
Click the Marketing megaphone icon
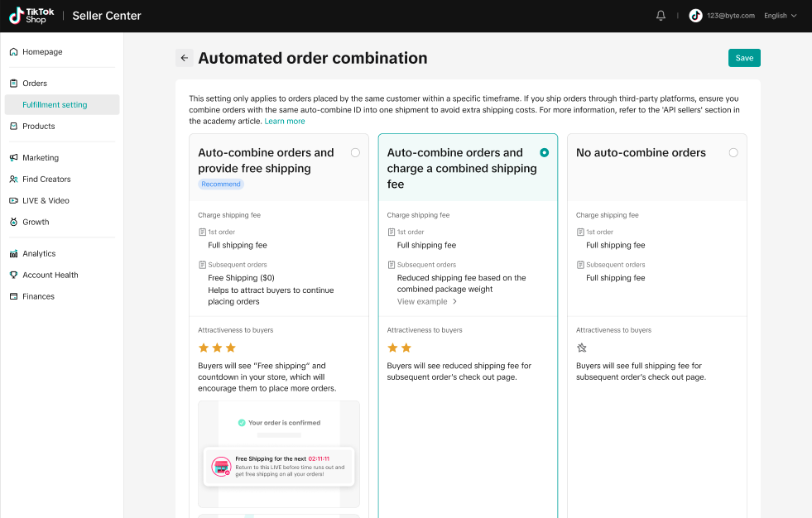(14, 158)
